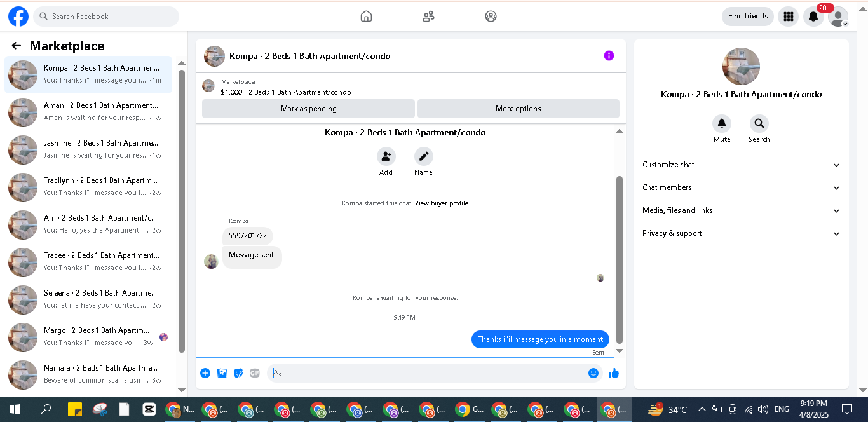
Task: Show hidden system tray icons chevron
Action: pos(702,409)
